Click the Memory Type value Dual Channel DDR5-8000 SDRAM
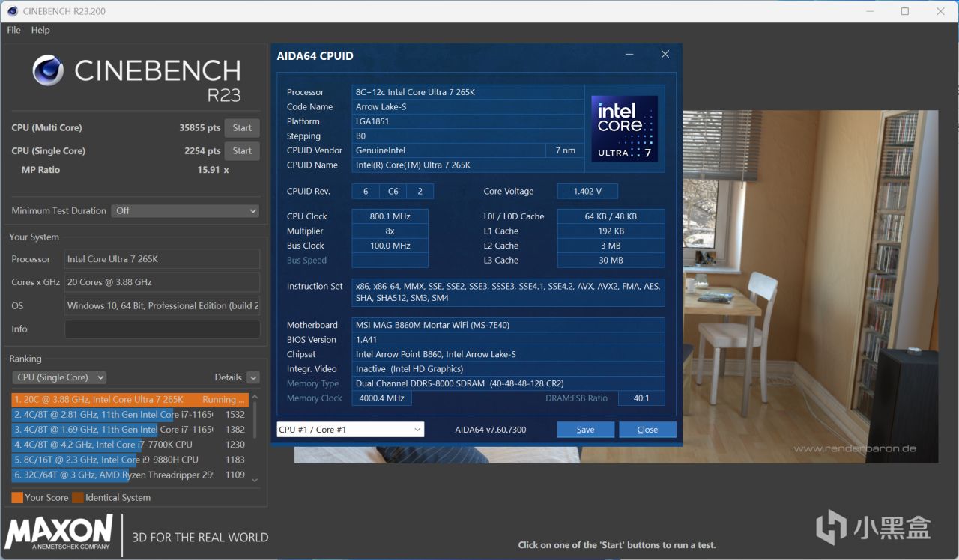The width and height of the screenshot is (959, 560). coord(508,384)
